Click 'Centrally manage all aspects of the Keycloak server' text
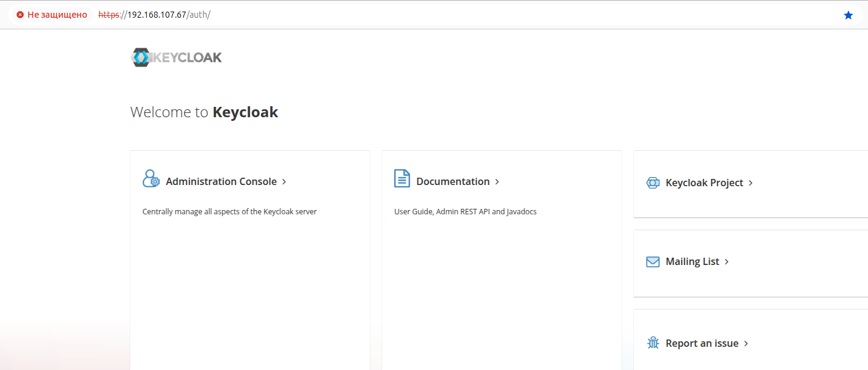Image resolution: width=868 pixels, height=370 pixels. [229, 212]
